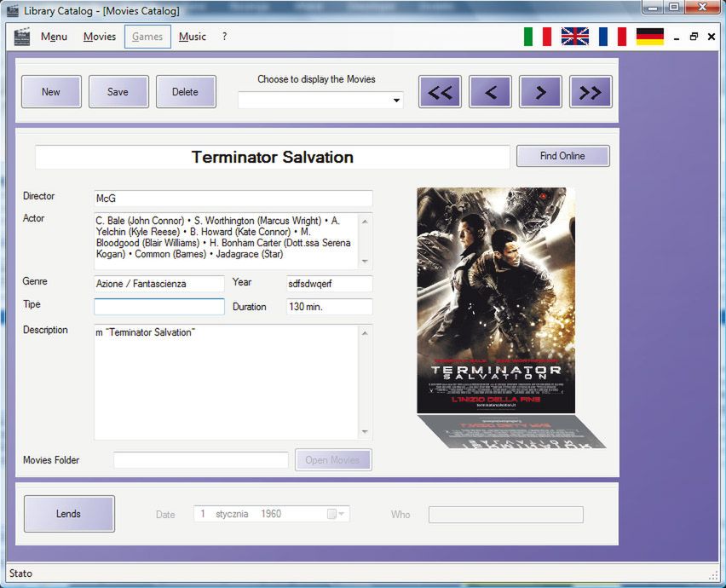Image resolution: width=726 pixels, height=588 pixels.
Task: Click the empty Tipe field
Action: (x=159, y=307)
